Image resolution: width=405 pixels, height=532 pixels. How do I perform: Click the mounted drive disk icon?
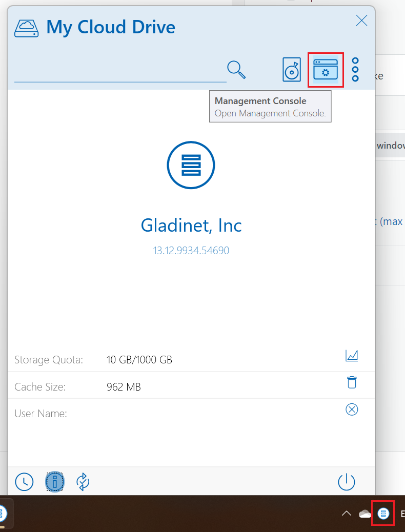pos(292,70)
